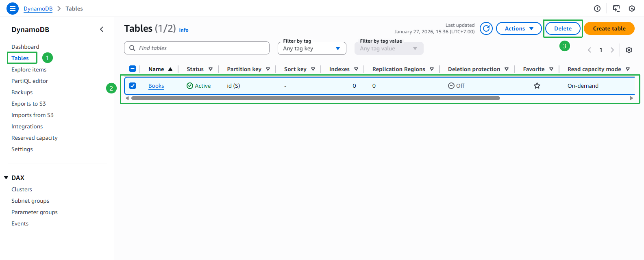Click DynamoDB breadcrumb link
644x260 pixels.
tap(38, 9)
